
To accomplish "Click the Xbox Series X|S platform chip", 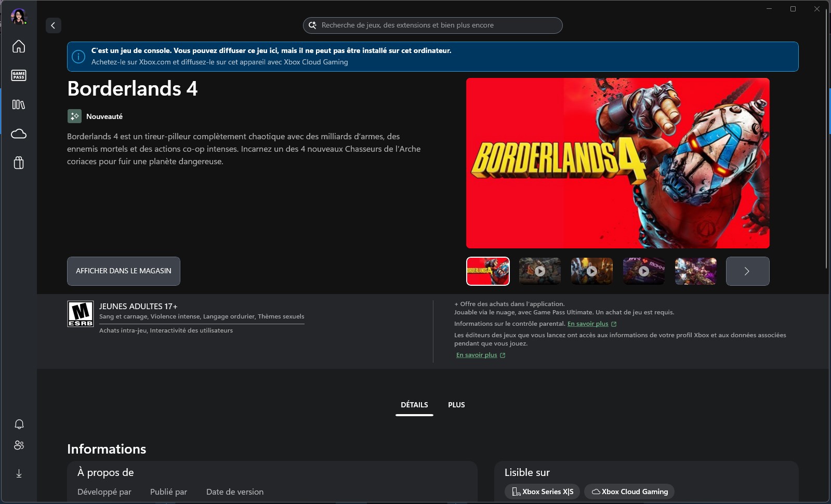I will [x=542, y=492].
